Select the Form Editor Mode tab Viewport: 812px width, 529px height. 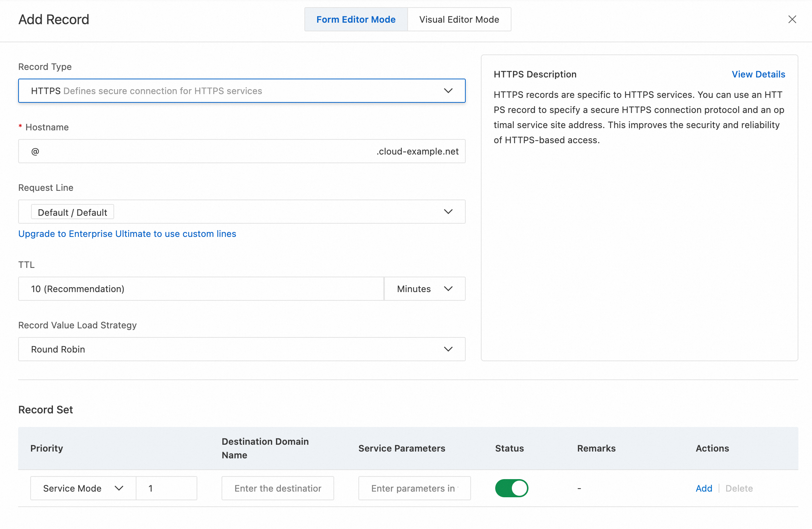pos(356,19)
